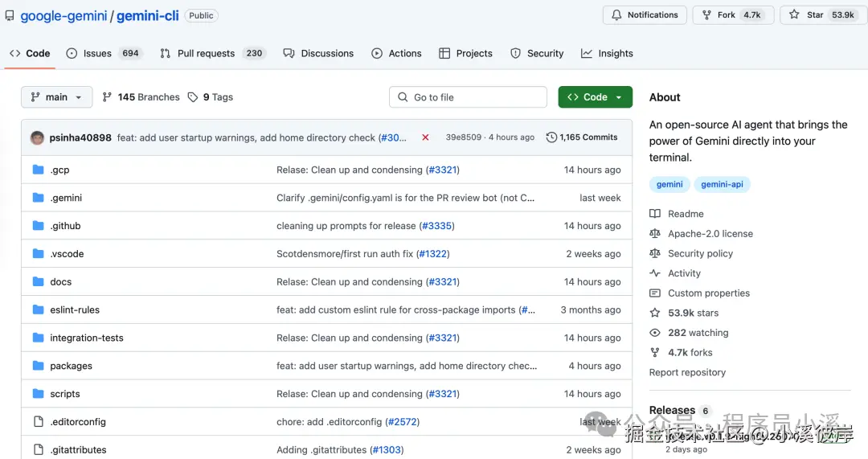This screenshot has height=459, width=868.
Task: Open the main branch dropdown
Action: (56, 97)
